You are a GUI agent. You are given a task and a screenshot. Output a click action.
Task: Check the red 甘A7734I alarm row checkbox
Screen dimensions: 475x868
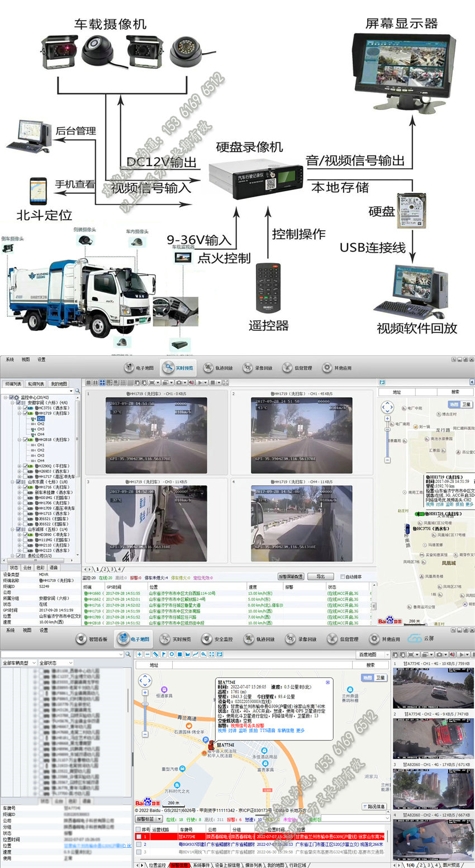[x=139, y=837]
